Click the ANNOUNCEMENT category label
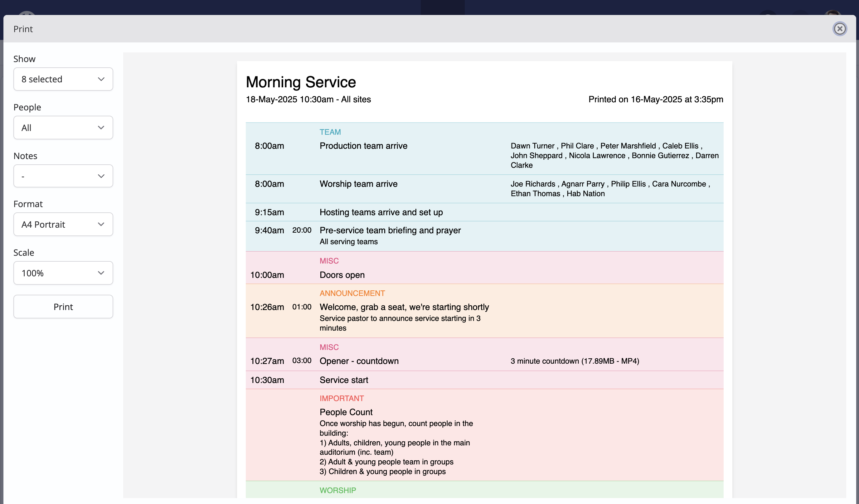The image size is (859, 504). [352, 293]
